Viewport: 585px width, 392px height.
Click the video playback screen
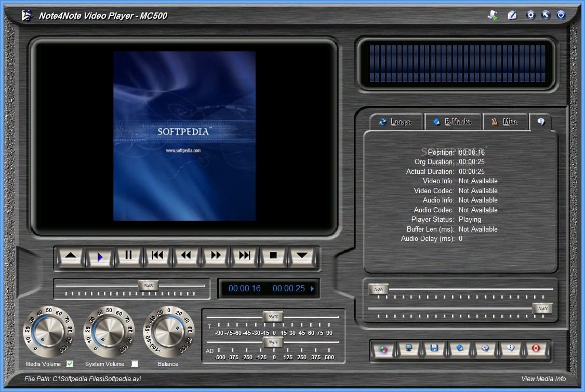(184, 136)
